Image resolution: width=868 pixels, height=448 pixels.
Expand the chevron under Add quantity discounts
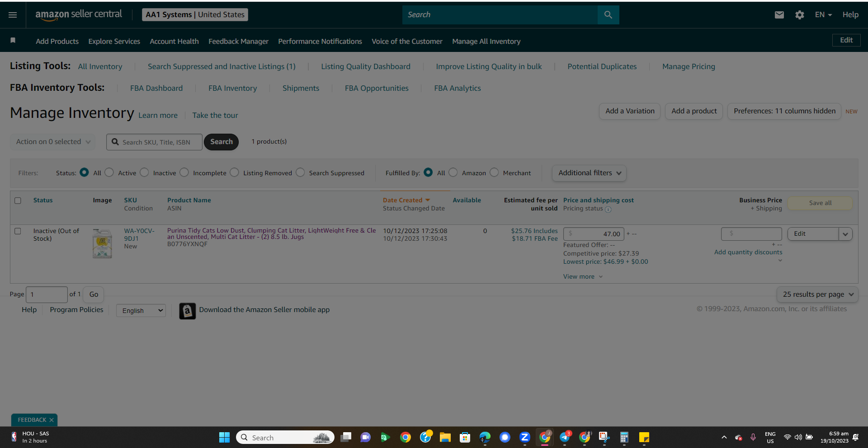pyautogui.click(x=780, y=261)
